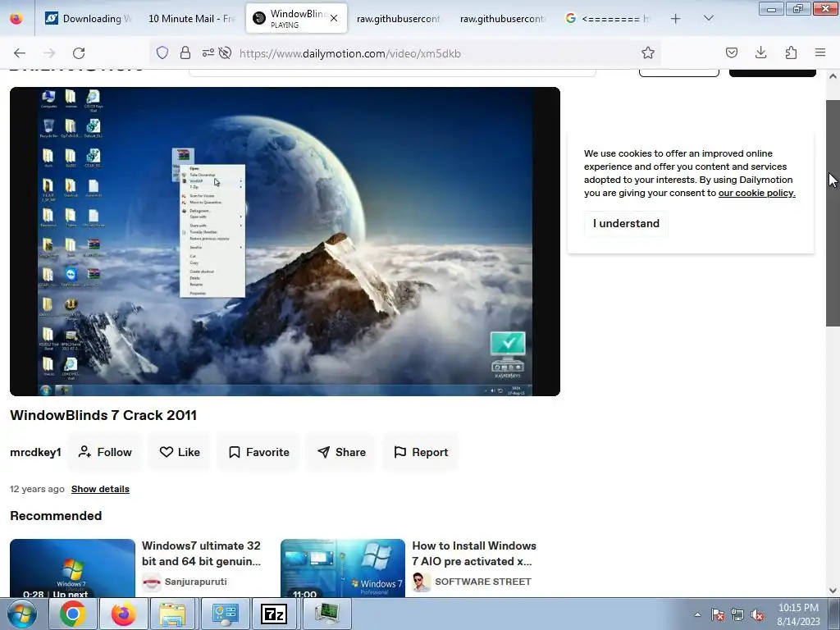
Task: Report this video
Action: click(421, 452)
